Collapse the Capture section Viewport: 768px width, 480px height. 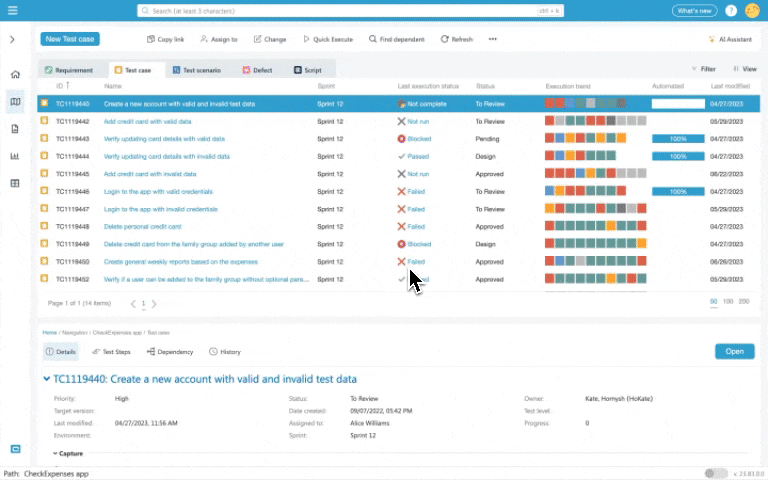point(55,453)
